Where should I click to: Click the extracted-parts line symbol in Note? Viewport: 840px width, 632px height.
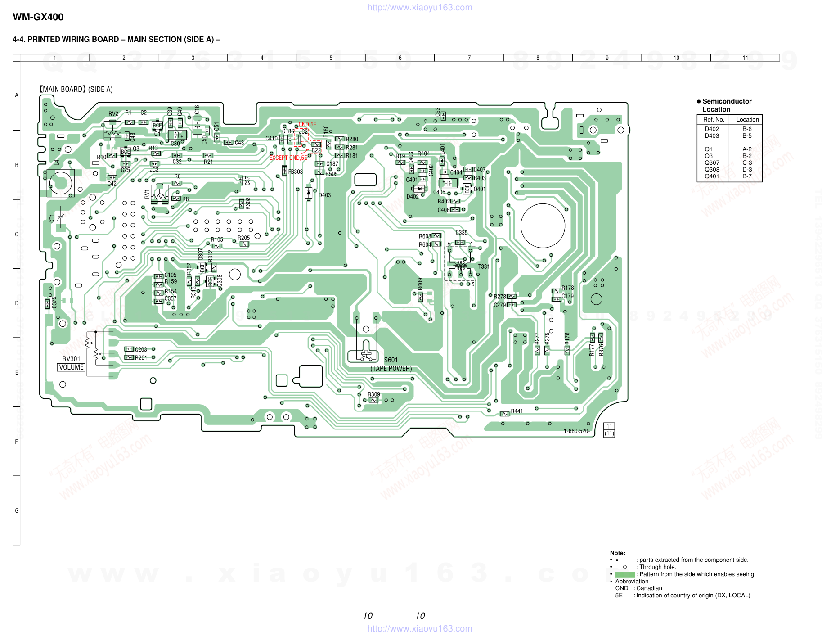624,560
